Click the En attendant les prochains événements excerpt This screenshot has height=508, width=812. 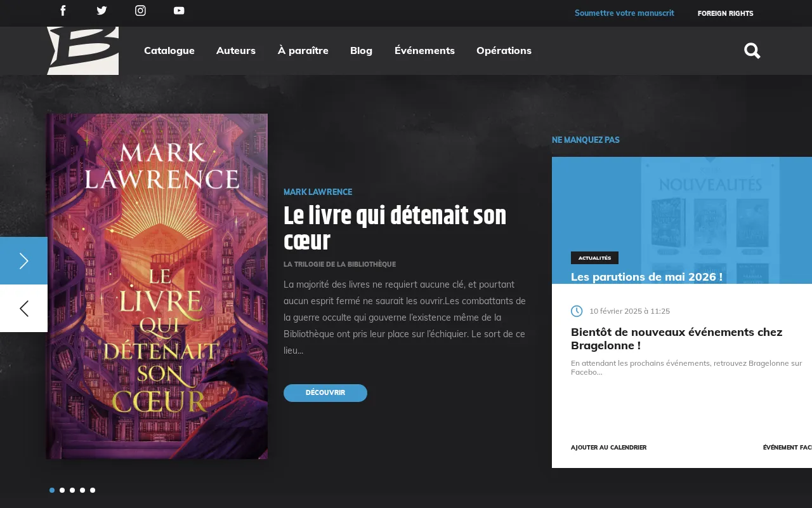[x=686, y=368]
